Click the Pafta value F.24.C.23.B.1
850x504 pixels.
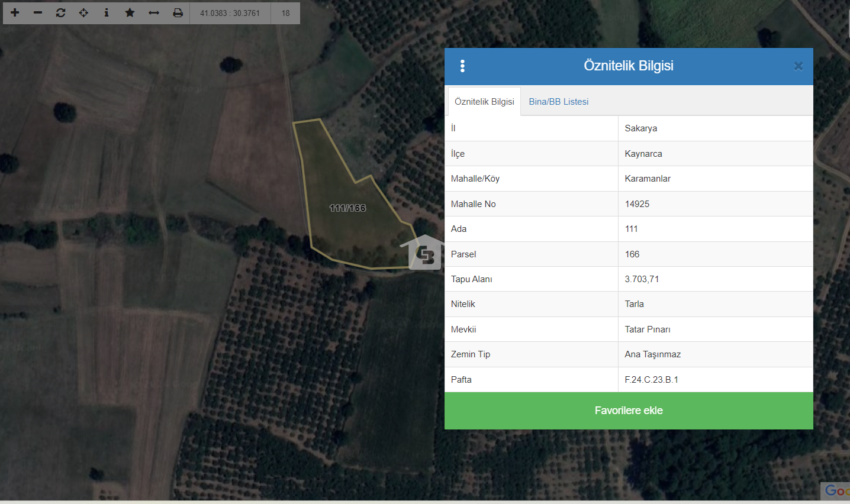(651, 380)
